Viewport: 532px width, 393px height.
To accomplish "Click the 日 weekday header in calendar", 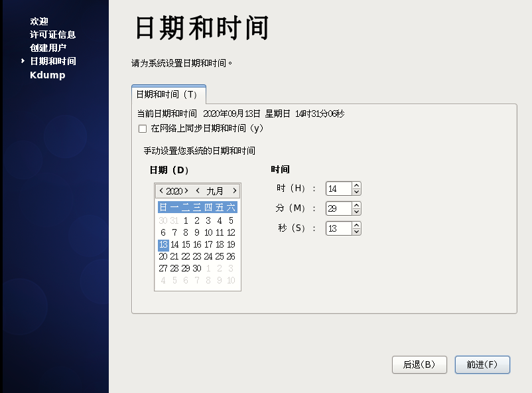I will click(x=163, y=207).
